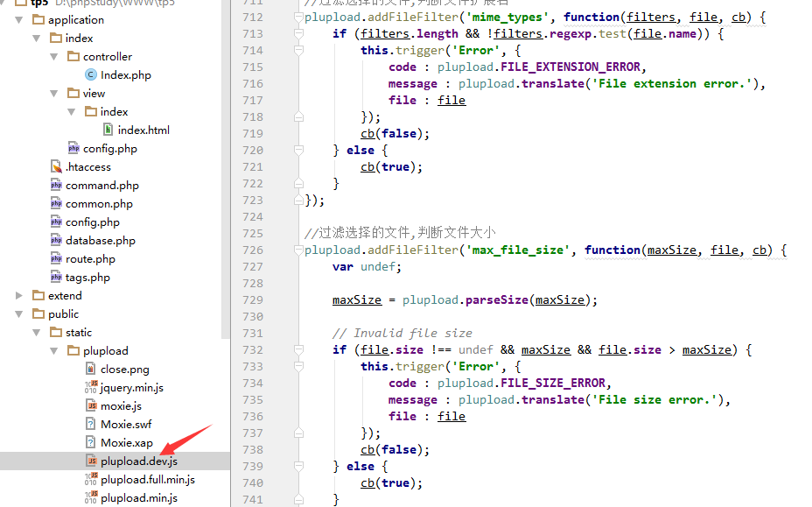Click the view folder icon
Screen dimensions: 812x507
pyautogui.click(x=73, y=93)
